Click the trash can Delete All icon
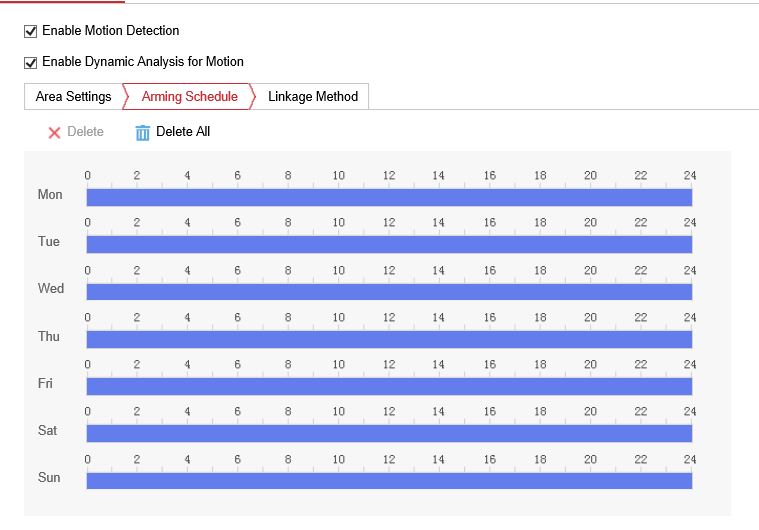The width and height of the screenshot is (759, 530). coord(143,132)
